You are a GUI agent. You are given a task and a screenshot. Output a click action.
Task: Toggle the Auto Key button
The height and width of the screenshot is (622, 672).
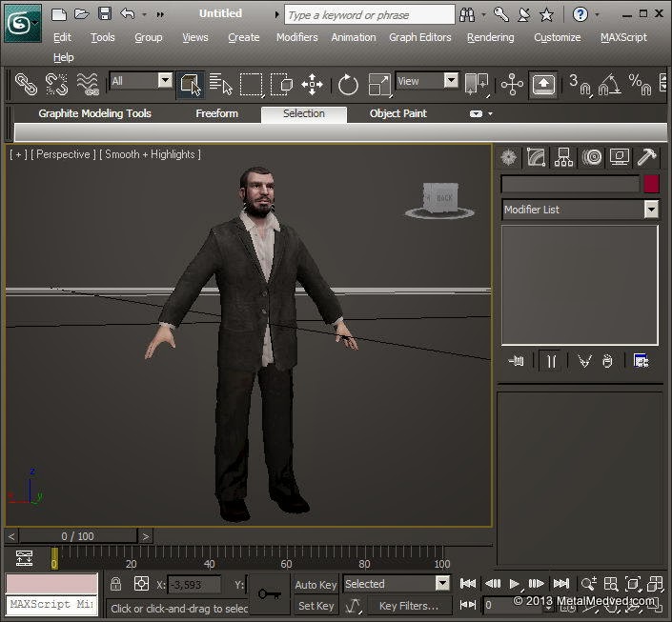pyautogui.click(x=316, y=584)
